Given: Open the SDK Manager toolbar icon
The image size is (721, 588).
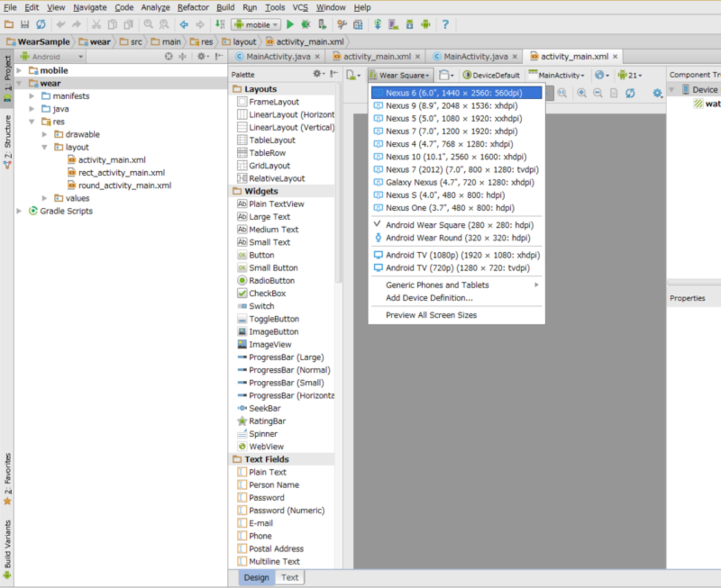Looking at the screenshot, I should (410, 24).
